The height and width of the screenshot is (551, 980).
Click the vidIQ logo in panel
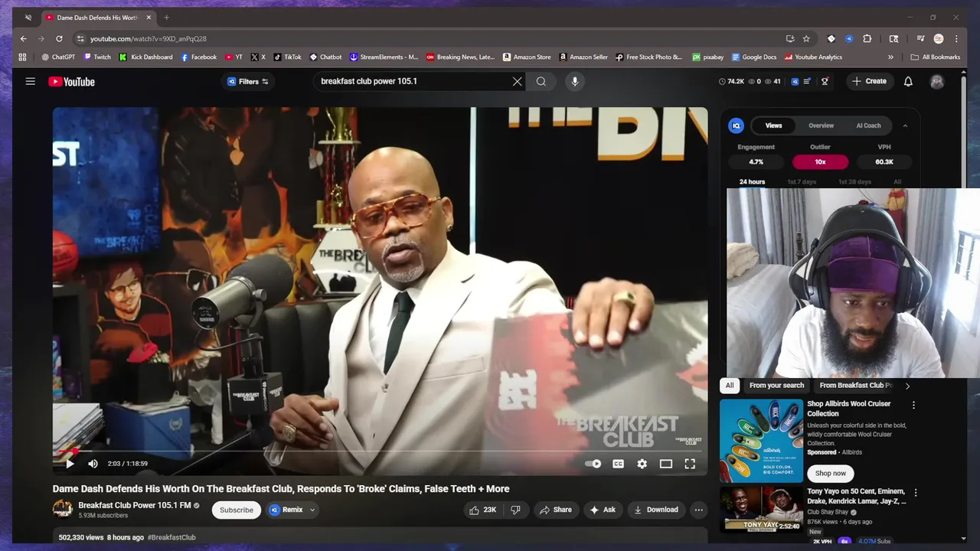coord(737,126)
